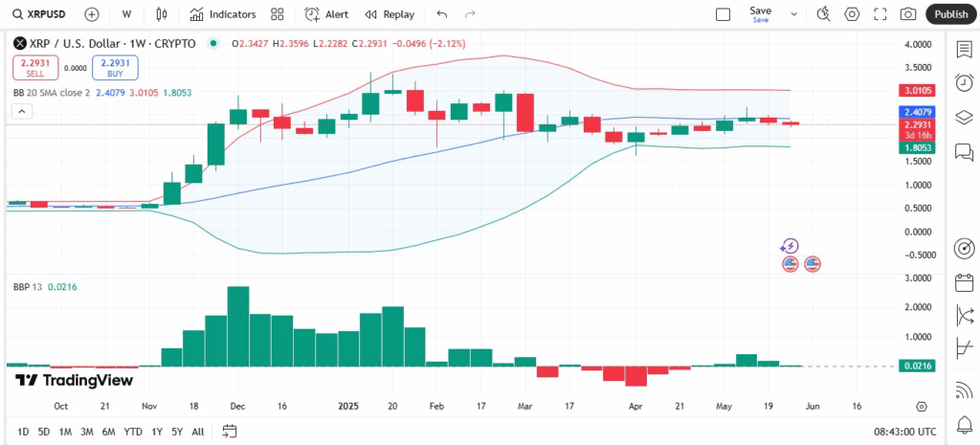Viewport: 980px width, 445px height.
Task: Open the crossing lines tool icon in sidebar
Action: pyautogui.click(x=964, y=315)
